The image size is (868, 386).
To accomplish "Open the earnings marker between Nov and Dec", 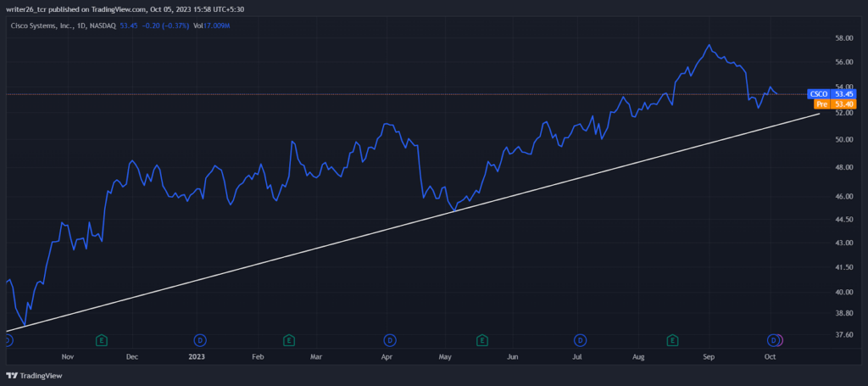I will 102,339.
